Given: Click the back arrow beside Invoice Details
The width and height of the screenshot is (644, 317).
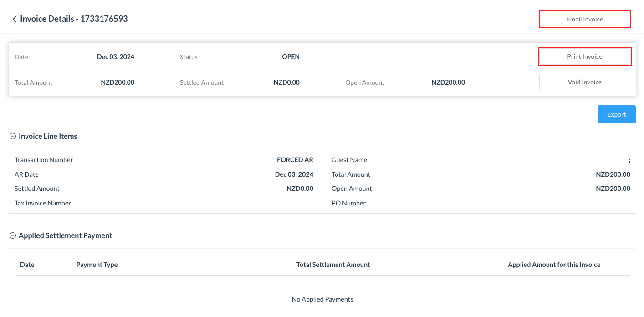Looking at the screenshot, I should pos(15,19).
